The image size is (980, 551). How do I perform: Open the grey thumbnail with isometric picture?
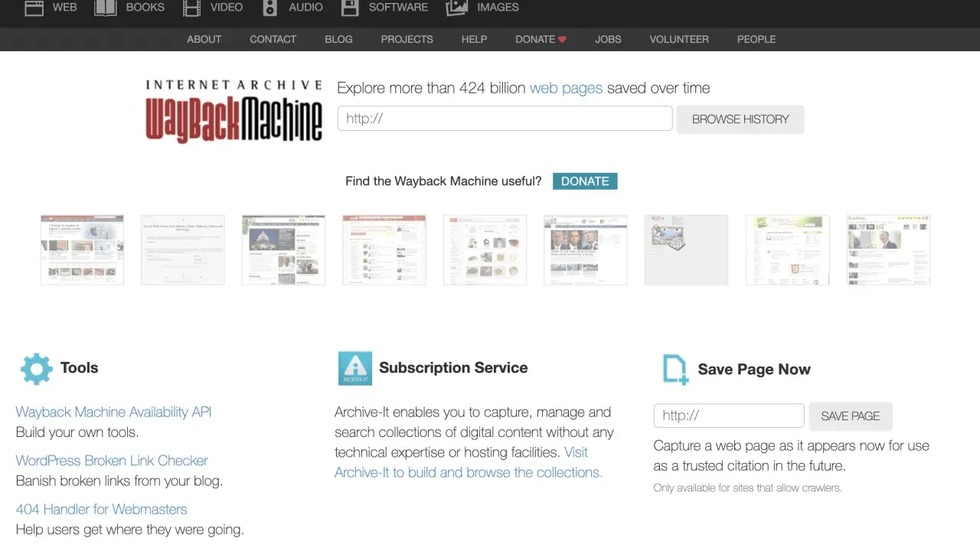686,249
